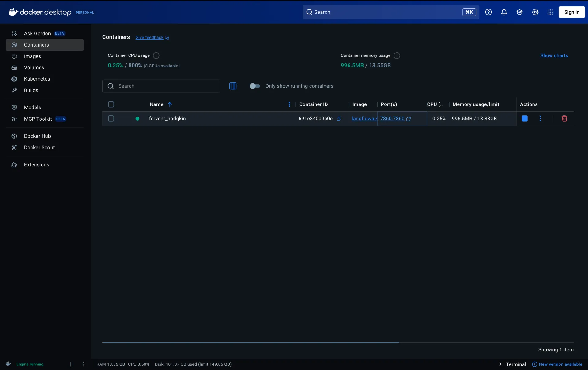Open Kubernetes settings from sidebar

[37, 79]
